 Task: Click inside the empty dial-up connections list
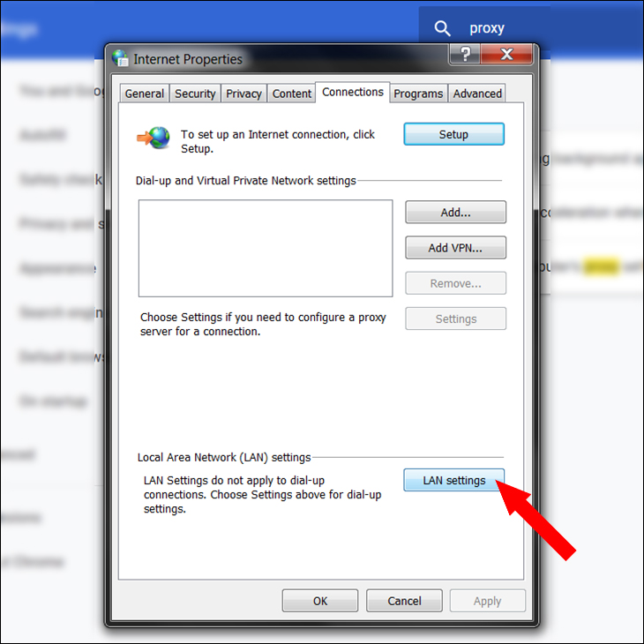(x=266, y=248)
